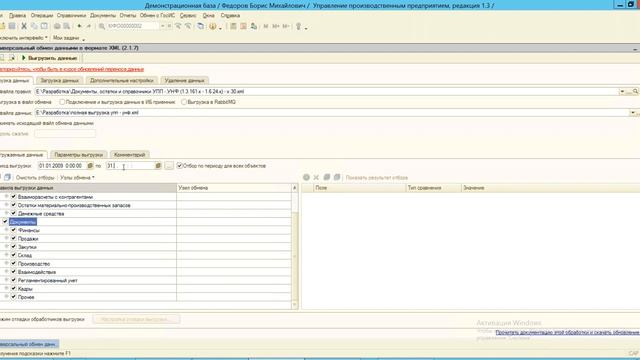640x360 pixels.
Task: Click the tree list vertical scrollbar
Action: (x=295, y=247)
